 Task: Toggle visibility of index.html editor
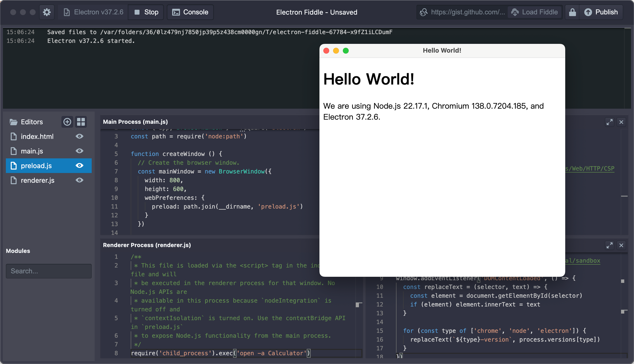pos(79,136)
